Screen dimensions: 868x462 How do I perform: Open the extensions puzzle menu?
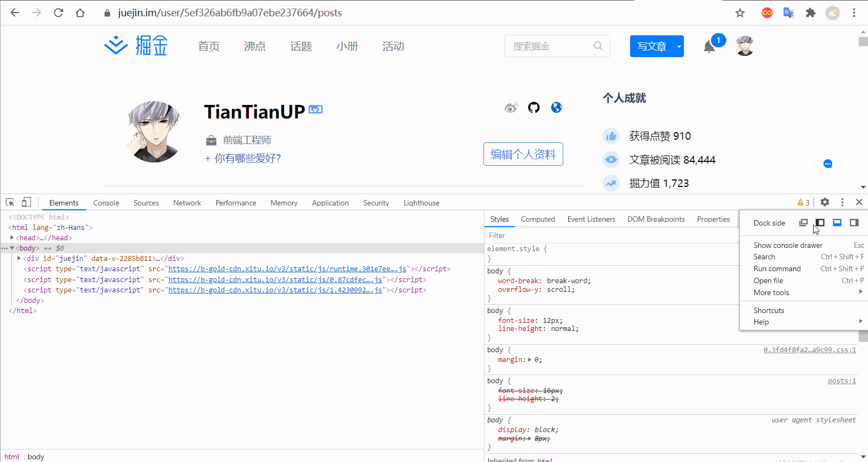[x=810, y=13]
